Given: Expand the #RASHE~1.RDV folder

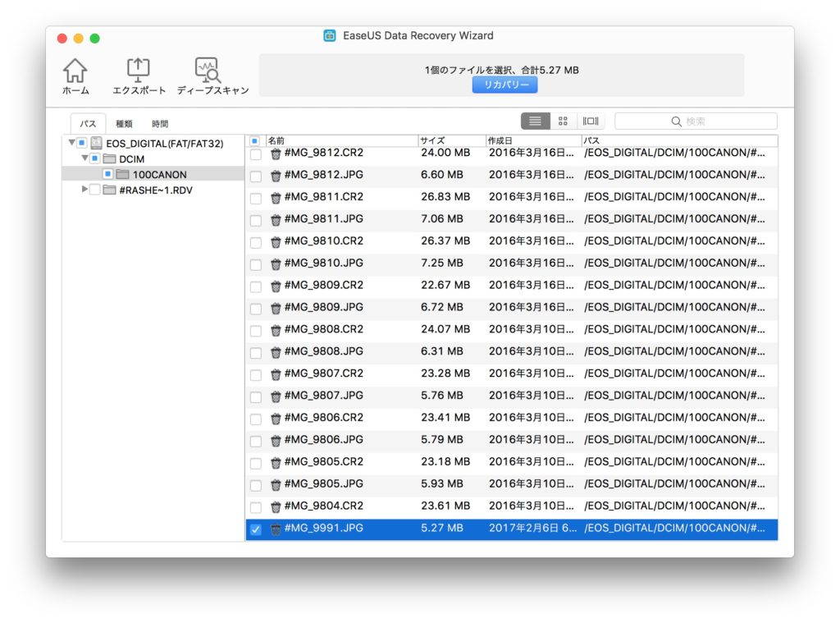Looking at the screenshot, I should pyautogui.click(x=84, y=190).
